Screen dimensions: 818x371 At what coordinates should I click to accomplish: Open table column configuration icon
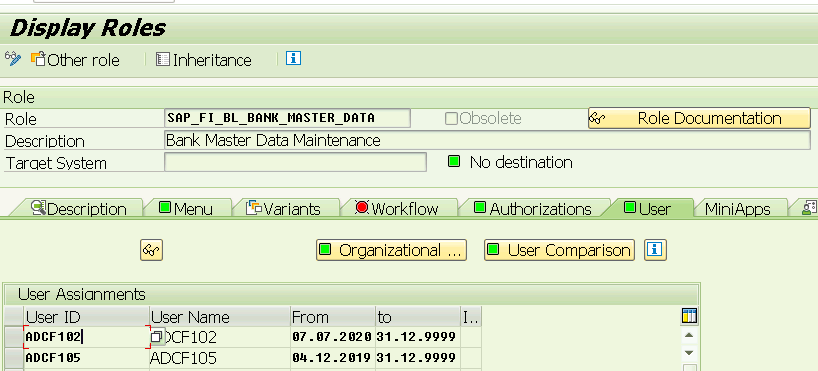point(689,316)
